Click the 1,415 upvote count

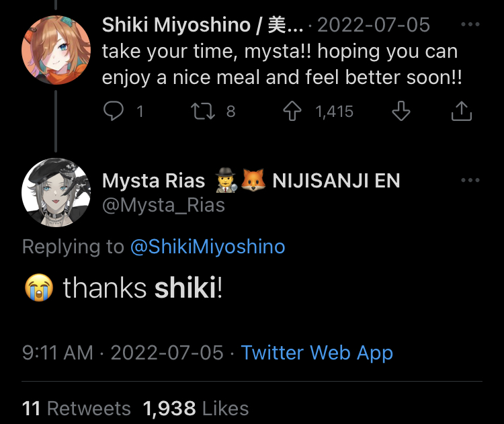[x=334, y=111]
